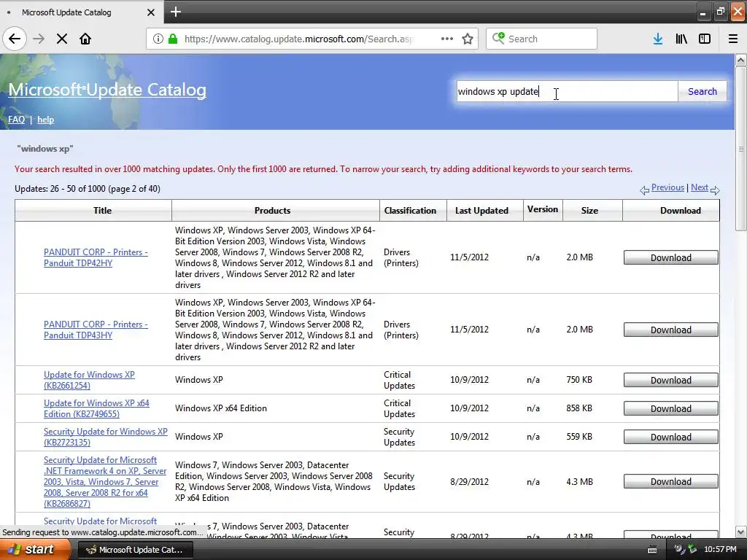Open the library icon

681,39
